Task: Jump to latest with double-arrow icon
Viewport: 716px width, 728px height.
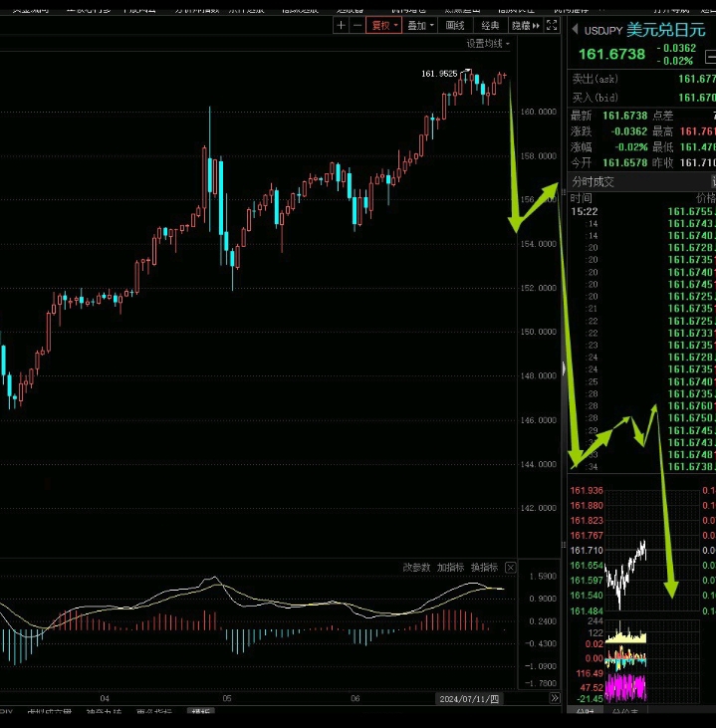Action: (x=555, y=698)
